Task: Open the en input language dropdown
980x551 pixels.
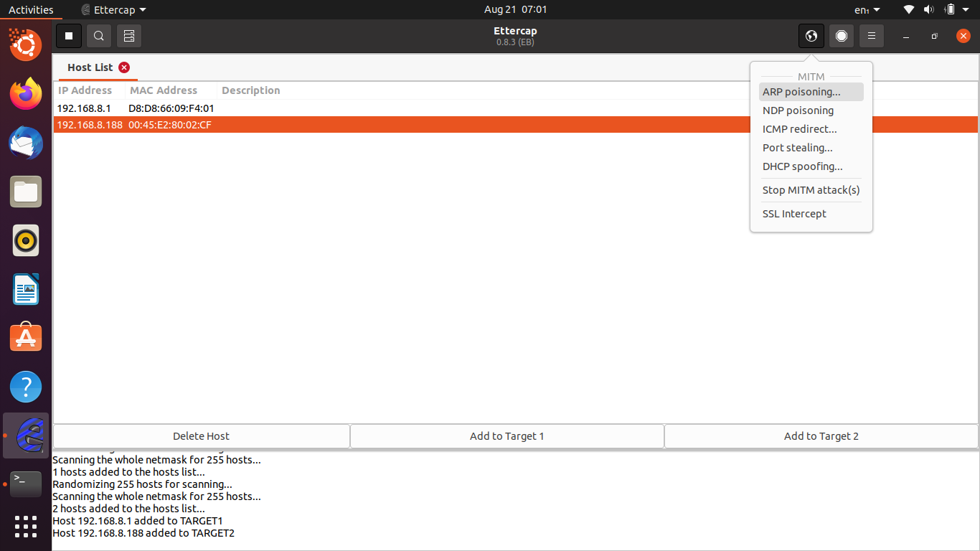Action: pos(867,9)
